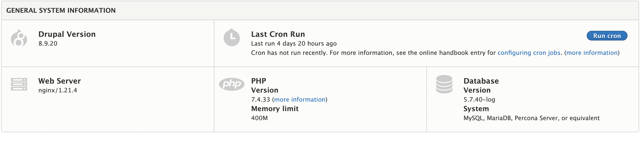This screenshot has height=144, width=644.
Task: Click the PHP logo icon
Action: click(232, 84)
